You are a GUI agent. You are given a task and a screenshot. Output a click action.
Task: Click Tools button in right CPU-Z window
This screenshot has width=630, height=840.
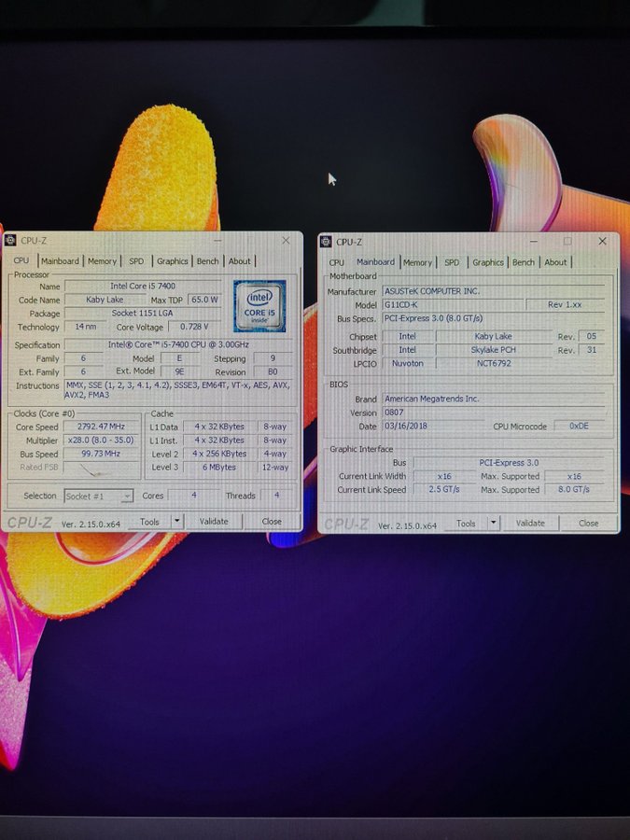(466, 523)
